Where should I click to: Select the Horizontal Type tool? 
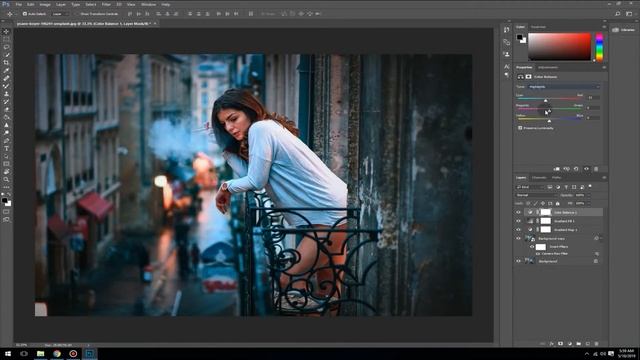coord(6,149)
